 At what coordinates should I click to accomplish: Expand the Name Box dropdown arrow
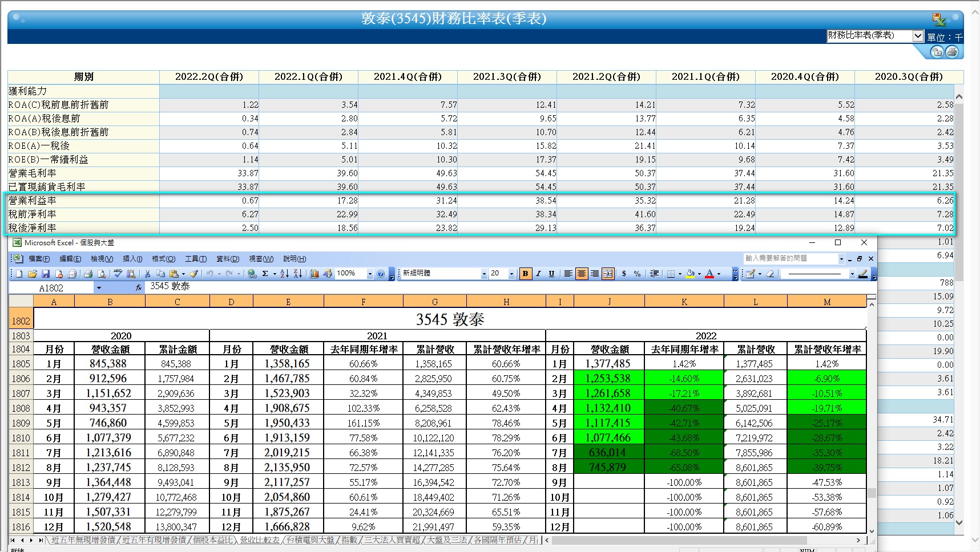tap(99, 288)
